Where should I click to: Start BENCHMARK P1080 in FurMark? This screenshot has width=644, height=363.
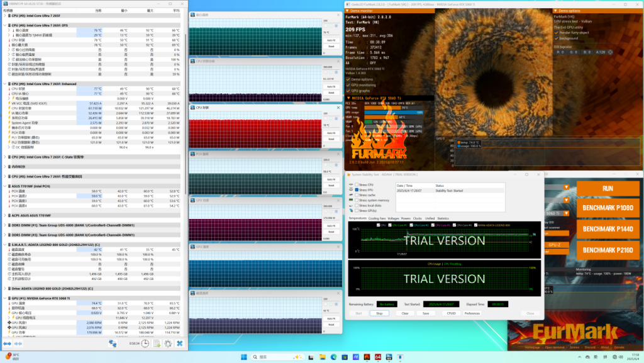pyautogui.click(x=608, y=208)
